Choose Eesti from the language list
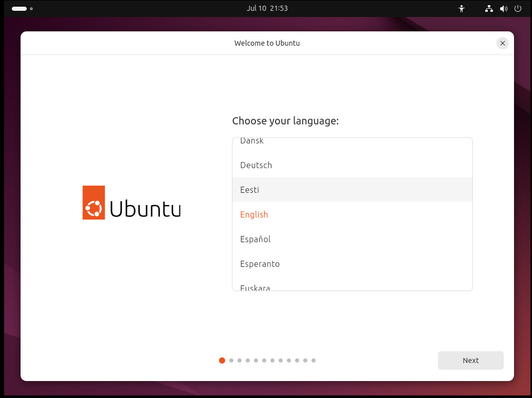Viewport: 532px width, 398px height. [x=352, y=190]
